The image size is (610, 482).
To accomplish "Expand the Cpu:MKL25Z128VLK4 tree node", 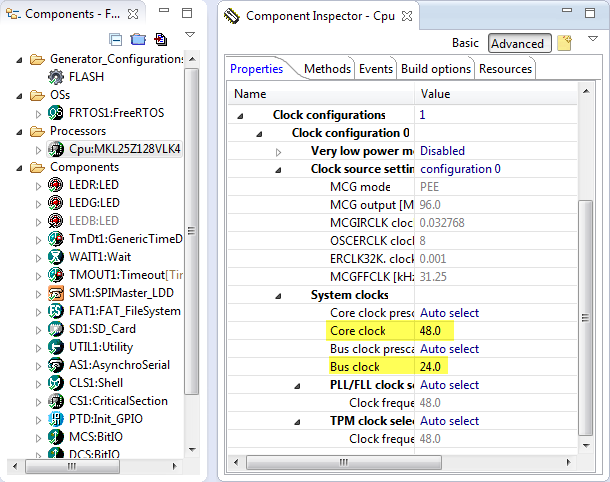I will pos(37,149).
